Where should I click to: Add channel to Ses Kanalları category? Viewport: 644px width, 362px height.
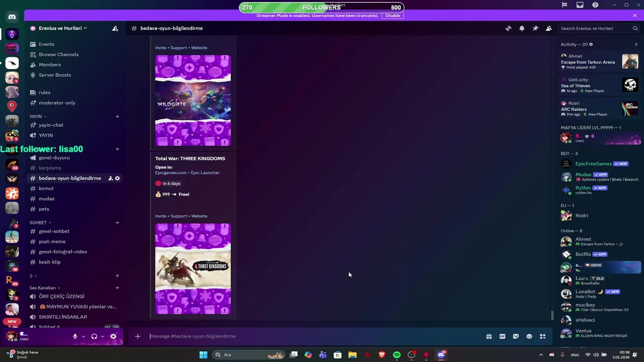pos(117,288)
